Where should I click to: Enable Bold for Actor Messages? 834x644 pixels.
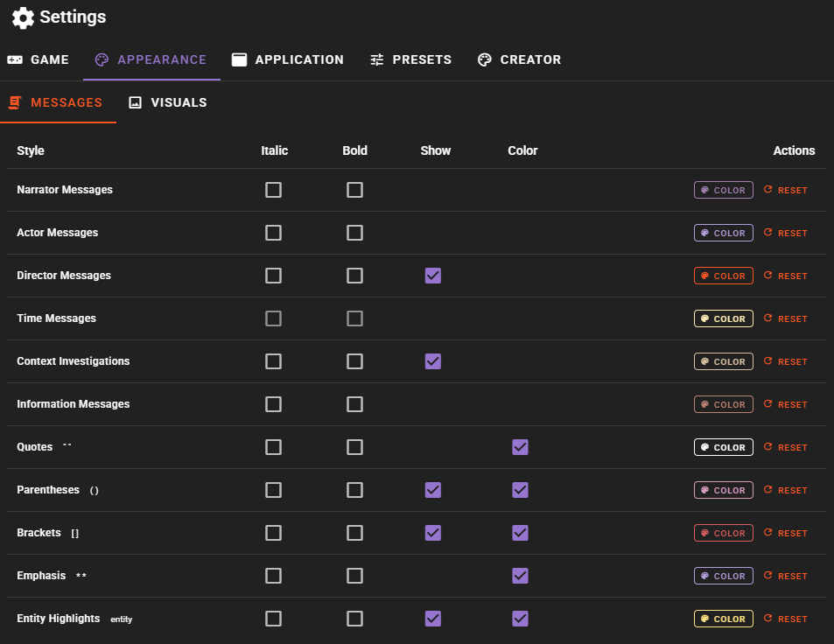pos(354,233)
